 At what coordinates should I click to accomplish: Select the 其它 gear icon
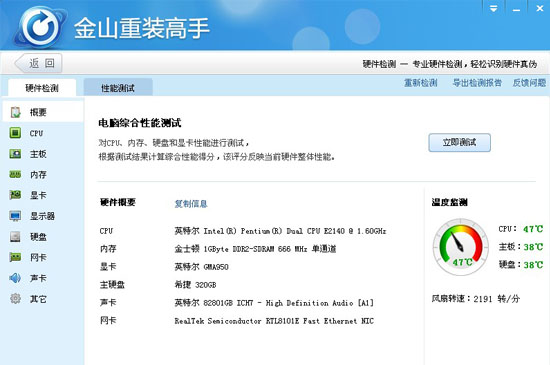[15, 299]
